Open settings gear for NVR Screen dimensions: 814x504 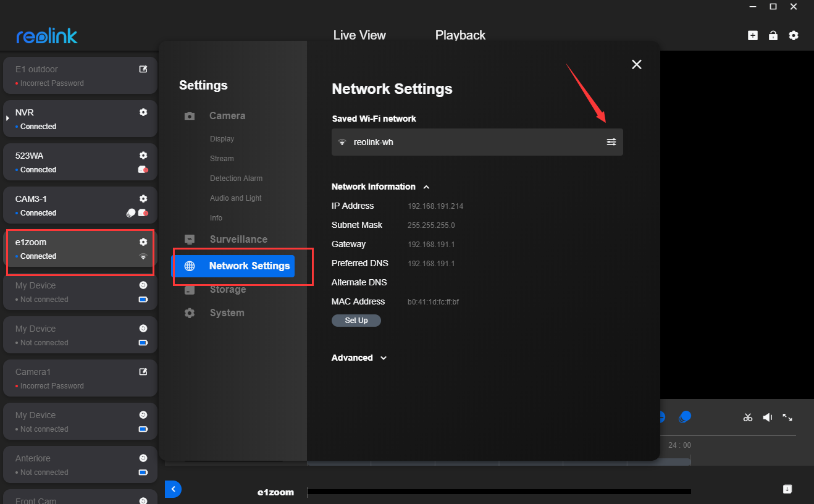click(143, 112)
